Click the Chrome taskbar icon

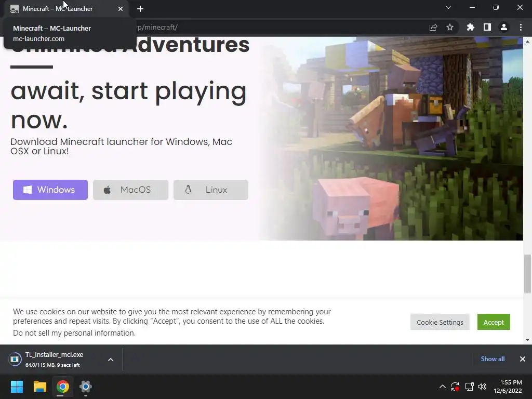point(63,387)
